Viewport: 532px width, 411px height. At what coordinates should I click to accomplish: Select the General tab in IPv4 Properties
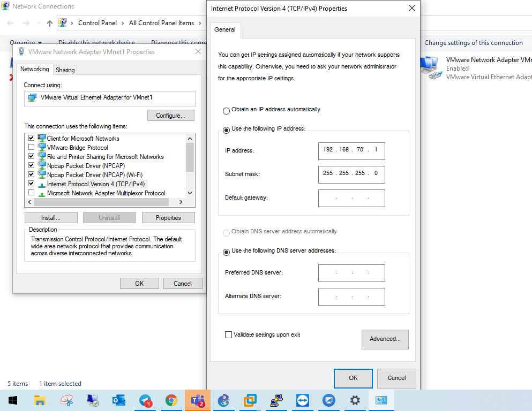(x=225, y=30)
